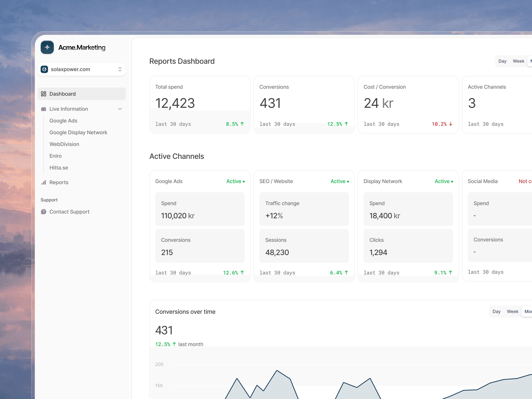The height and width of the screenshot is (399, 532).
Task: Click the Reports bar chart icon
Action: pyautogui.click(x=44, y=182)
